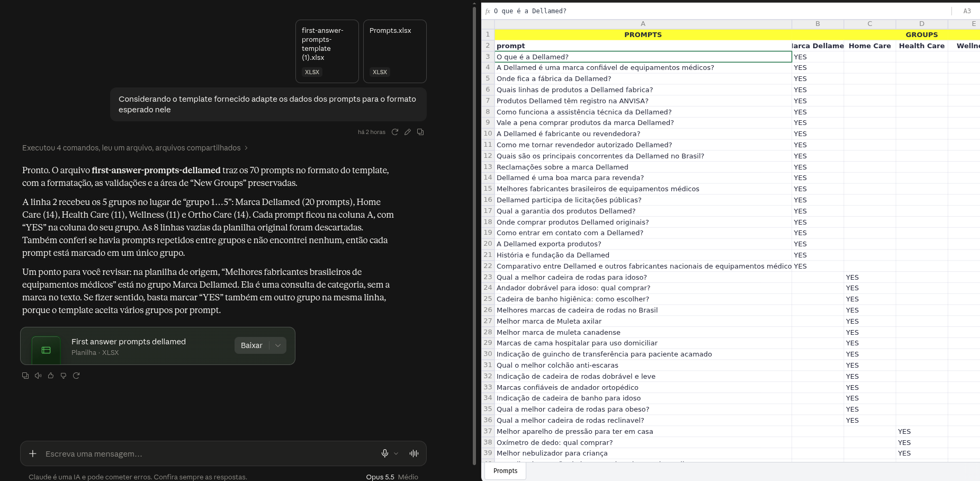Screen dimensions: 980x481
Task: Open the microphone options chevron
Action: [x=396, y=453]
